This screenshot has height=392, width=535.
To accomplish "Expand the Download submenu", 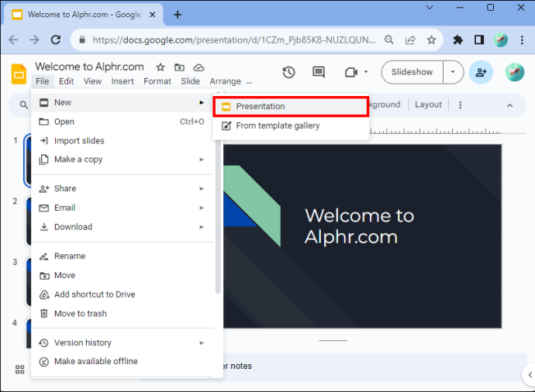I will click(123, 227).
